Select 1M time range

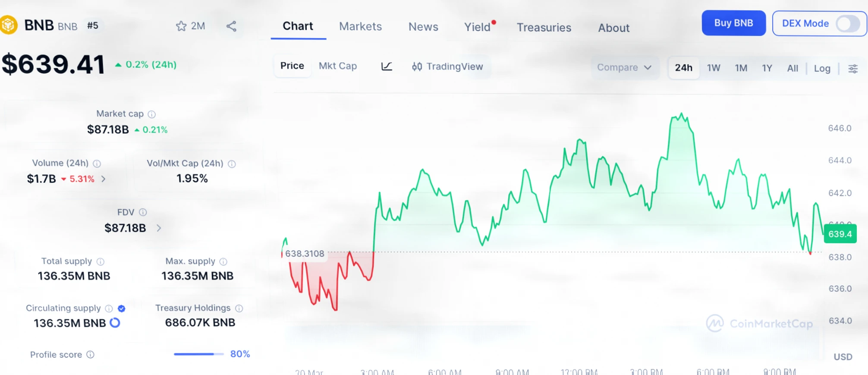click(741, 68)
